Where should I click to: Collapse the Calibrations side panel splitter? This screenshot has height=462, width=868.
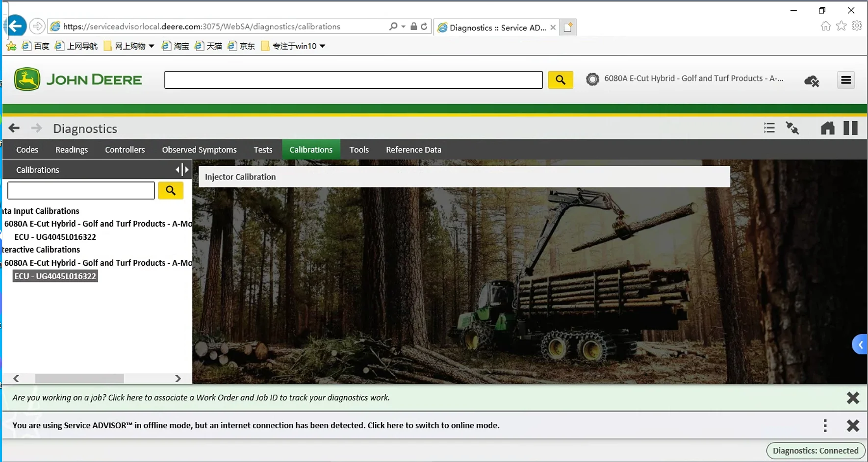coord(182,170)
